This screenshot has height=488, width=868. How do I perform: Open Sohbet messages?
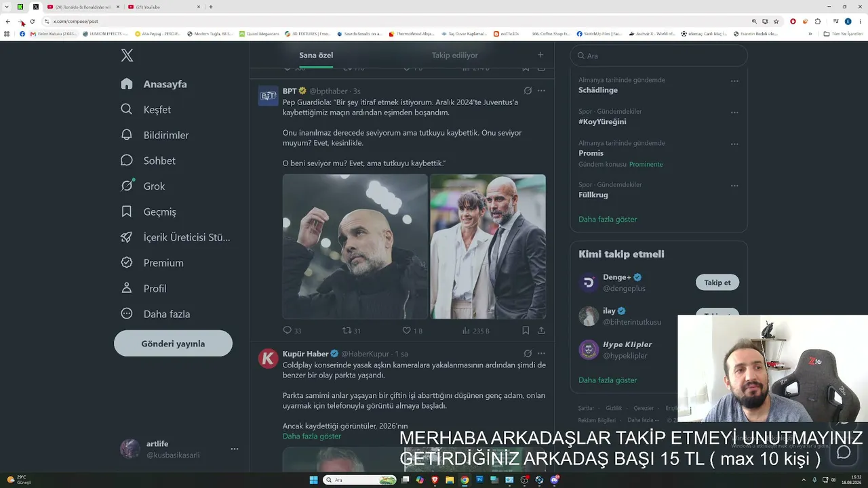click(x=148, y=161)
